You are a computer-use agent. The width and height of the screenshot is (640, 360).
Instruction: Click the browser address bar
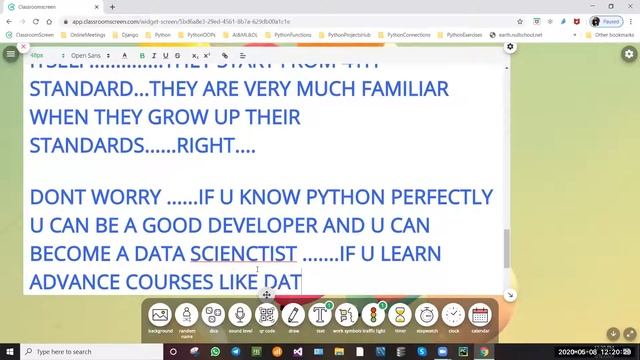click(x=286, y=22)
